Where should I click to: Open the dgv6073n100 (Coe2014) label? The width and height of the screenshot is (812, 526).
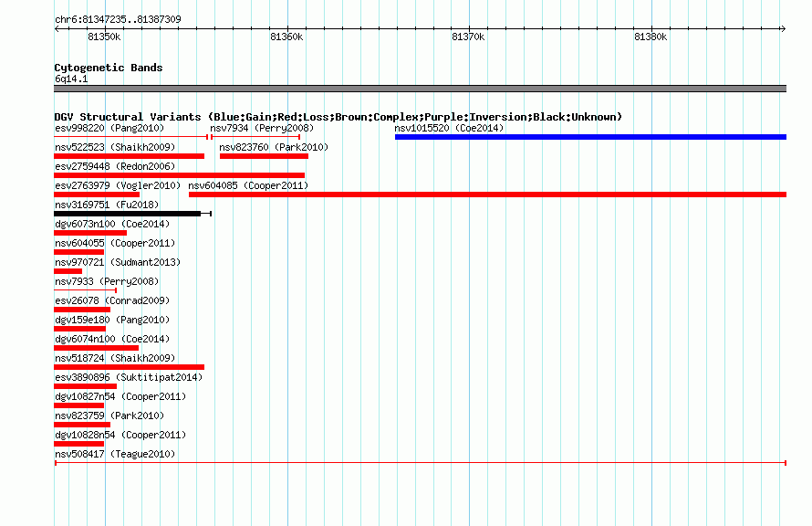tap(112, 224)
